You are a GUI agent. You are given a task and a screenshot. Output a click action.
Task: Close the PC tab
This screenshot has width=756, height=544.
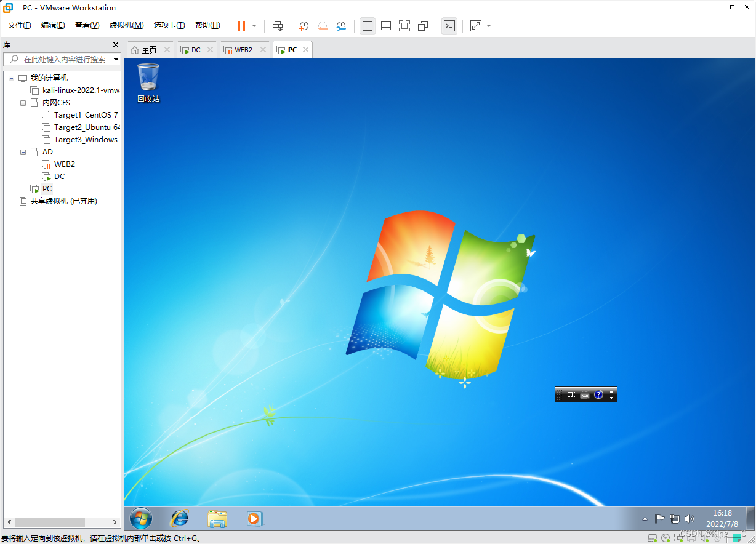coord(305,50)
